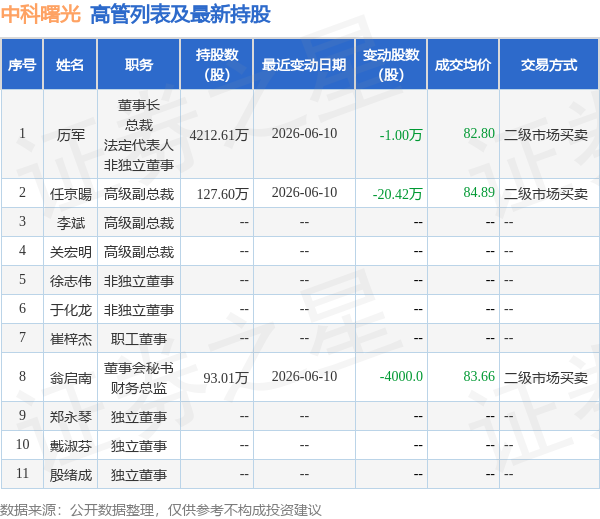Click the name 郑永琴
Image resolution: width=600 pixels, height=519 pixels.
coord(71,417)
